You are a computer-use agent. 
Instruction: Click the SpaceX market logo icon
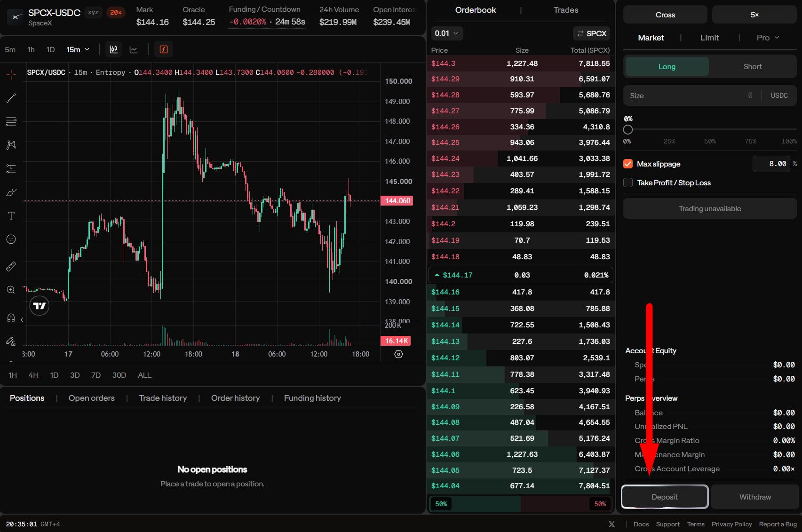(x=16, y=17)
